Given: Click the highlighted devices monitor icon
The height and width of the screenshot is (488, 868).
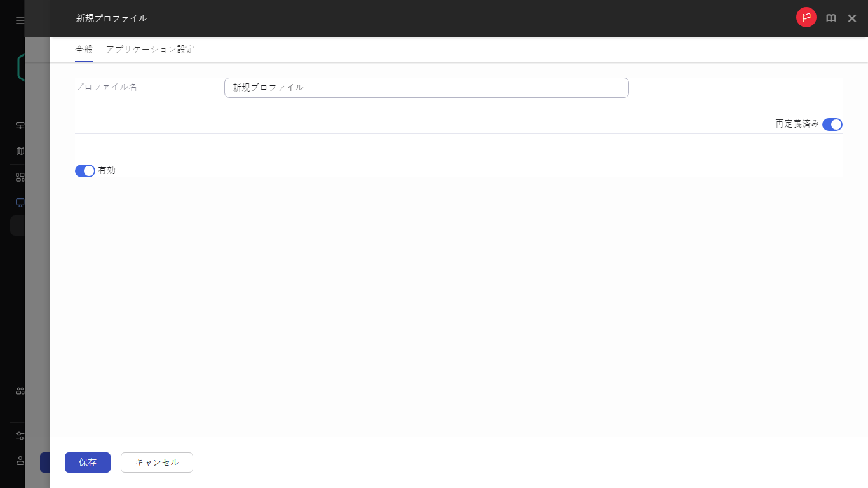Looking at the screenshot, I should (x=19, y=202).
